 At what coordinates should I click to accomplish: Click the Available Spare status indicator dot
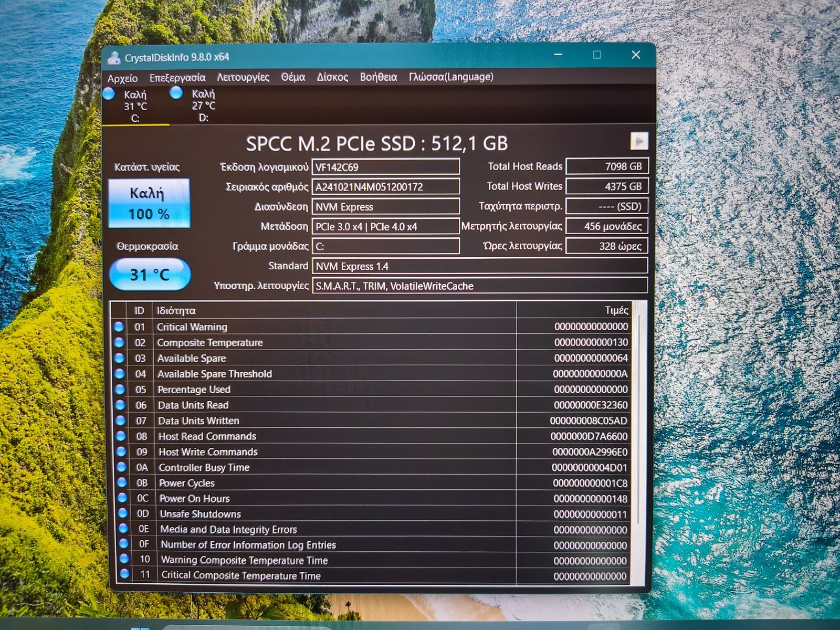click(x=120, y=358)
